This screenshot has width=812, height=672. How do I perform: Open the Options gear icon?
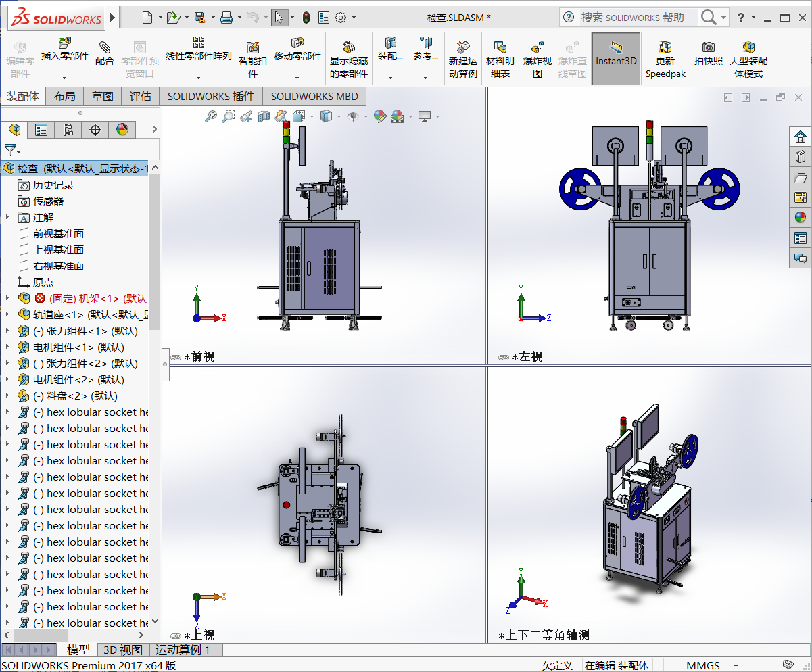coord(341,18)
